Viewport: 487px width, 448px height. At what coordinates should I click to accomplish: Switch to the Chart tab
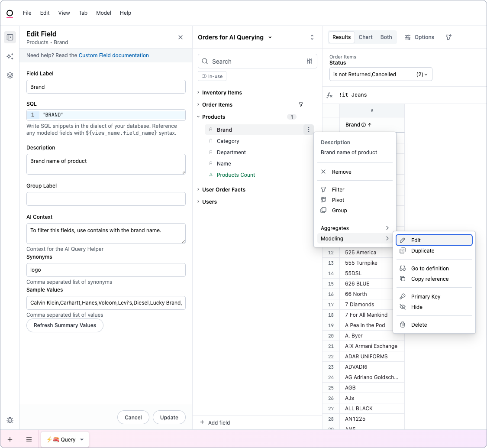click(365, 37)
